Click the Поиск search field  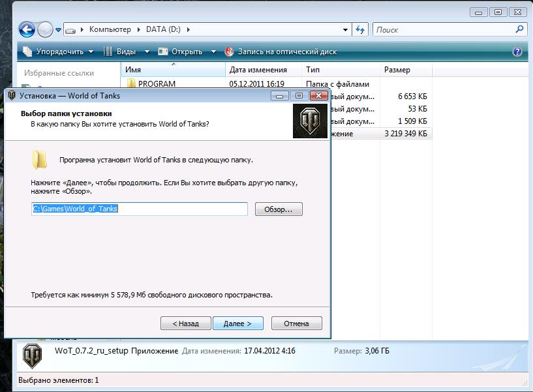(x=444, y=30)
